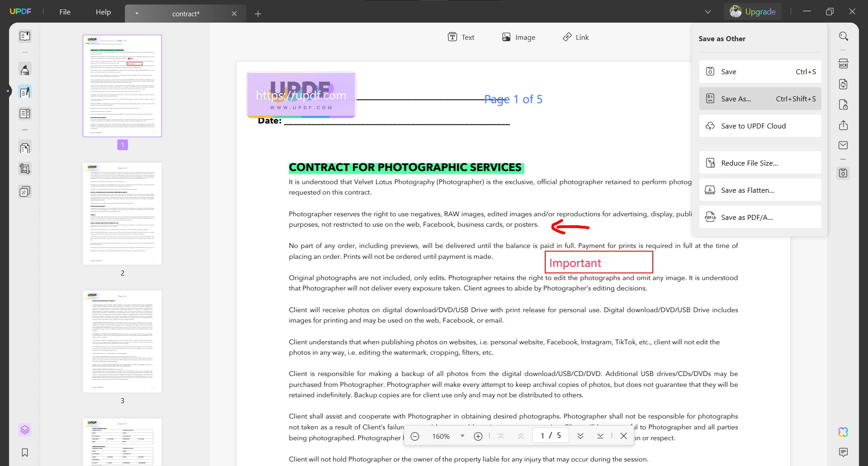The image size is (868, 466).
Task: Zoom in with the plus control
Action: click(x=478, y=436)
